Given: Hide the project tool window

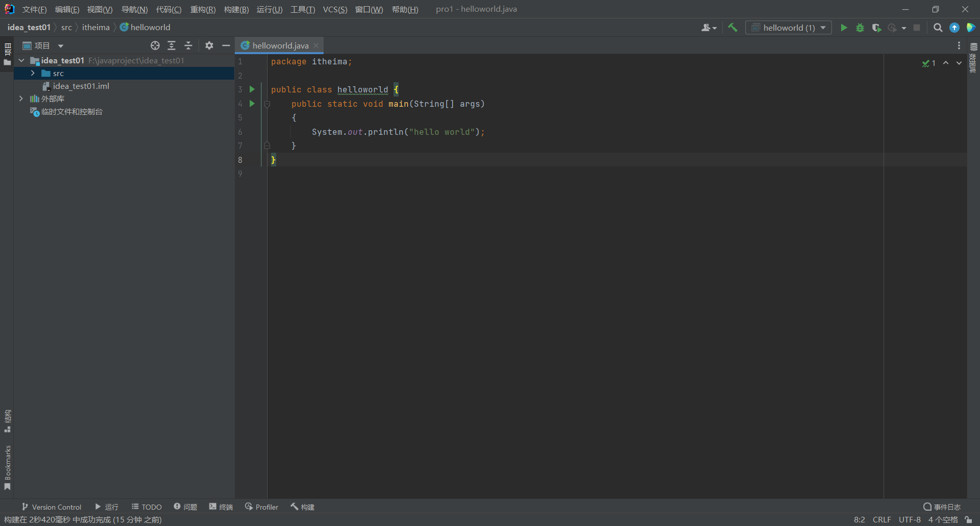Looking at the screenshot, I should [x=226, y=45].
